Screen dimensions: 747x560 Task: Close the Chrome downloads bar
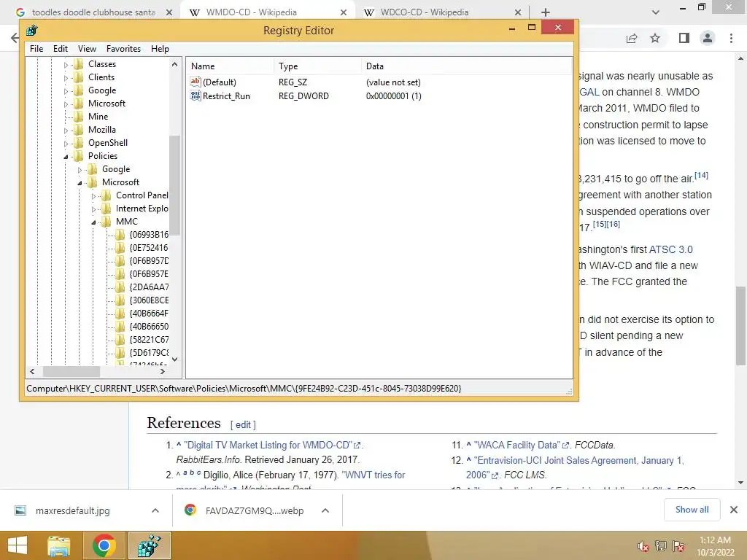pos(734,510)
